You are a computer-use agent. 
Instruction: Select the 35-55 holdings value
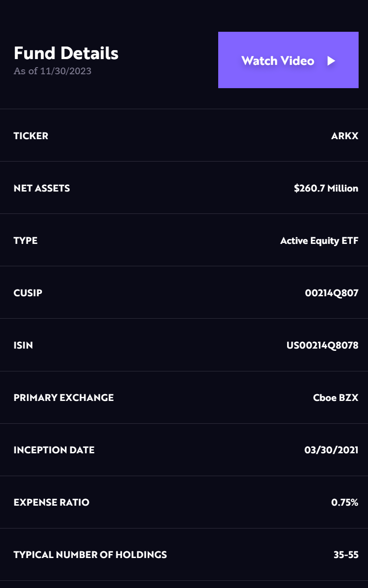click(347, 554)
